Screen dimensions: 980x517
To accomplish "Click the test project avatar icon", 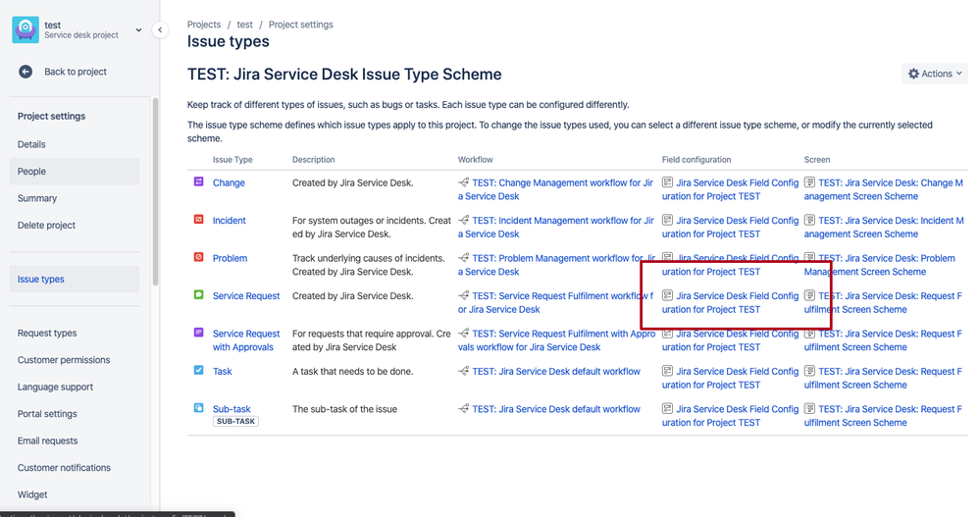I will 26,29.
